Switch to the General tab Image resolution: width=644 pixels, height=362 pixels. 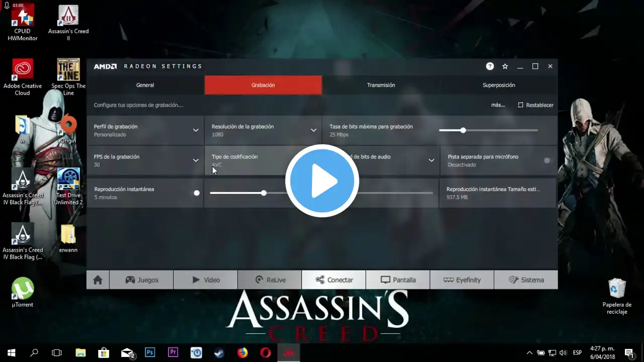pyautogui.click(x=145, y=85)
